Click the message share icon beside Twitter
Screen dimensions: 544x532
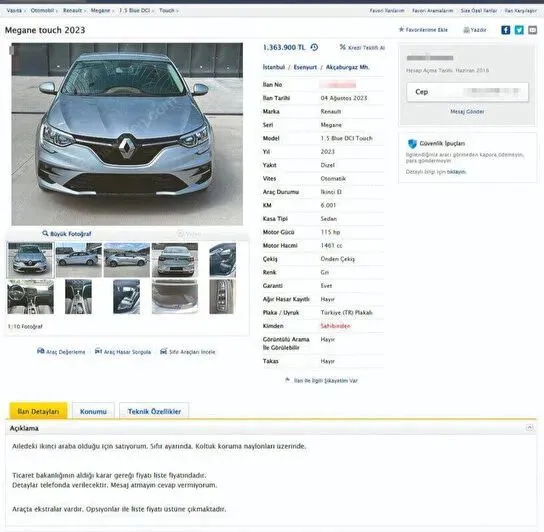click(532, 30)
